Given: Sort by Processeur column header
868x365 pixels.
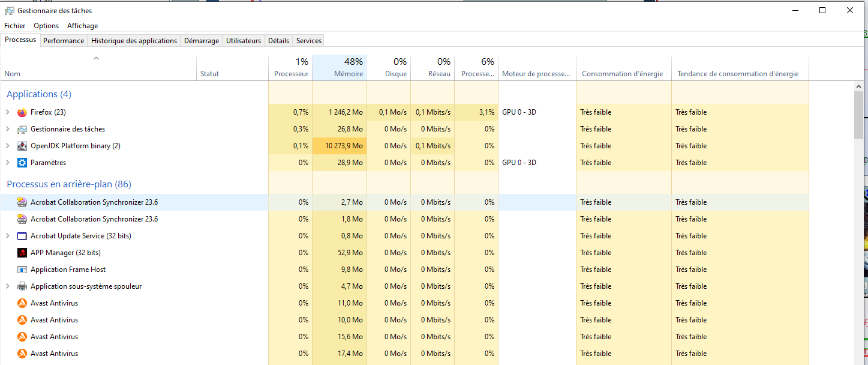Looking at the screenshot, I should coord(290,68).
